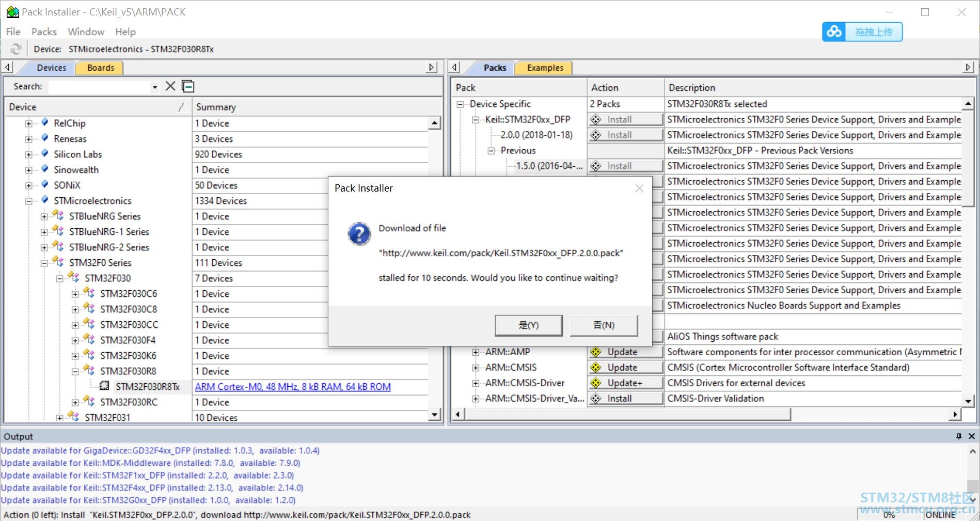980x521 pixels.
Task: Collapse the STM32F0 Series node
Action: (x=44, y=263)
